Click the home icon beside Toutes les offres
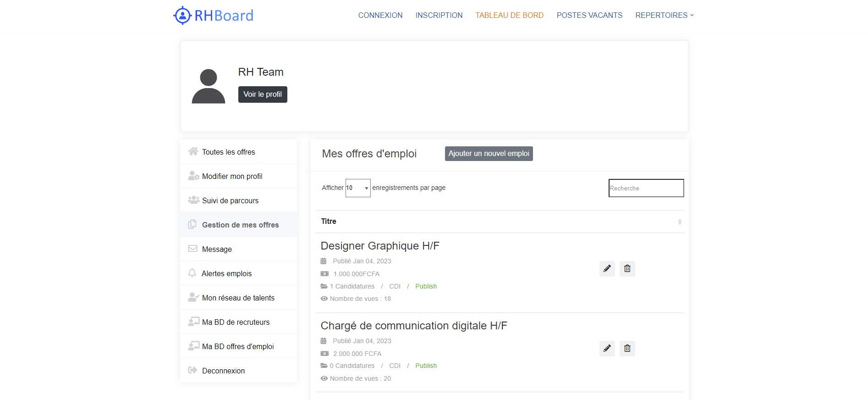The height and width of the screenshot is (400, 868). pos(193,152)
